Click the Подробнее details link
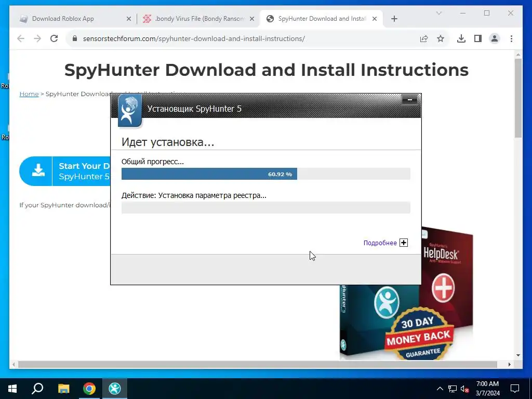This screenshot has width=532, height=399. coord(380,243)
